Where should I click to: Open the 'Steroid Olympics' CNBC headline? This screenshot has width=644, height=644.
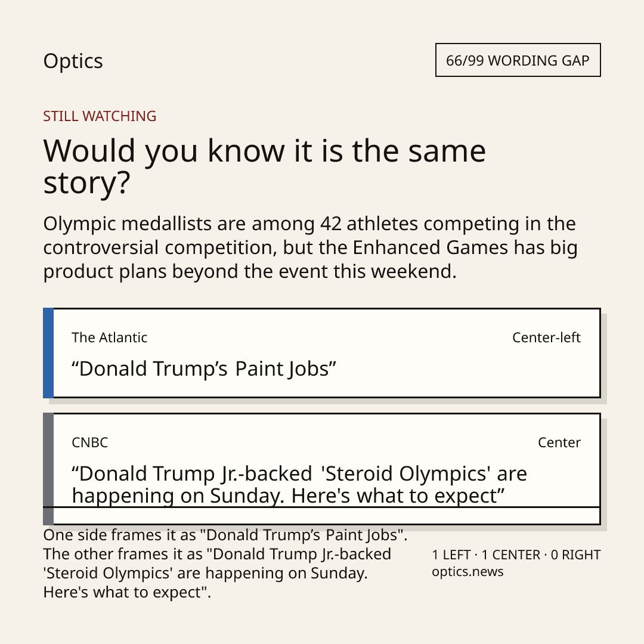(299, 485)
